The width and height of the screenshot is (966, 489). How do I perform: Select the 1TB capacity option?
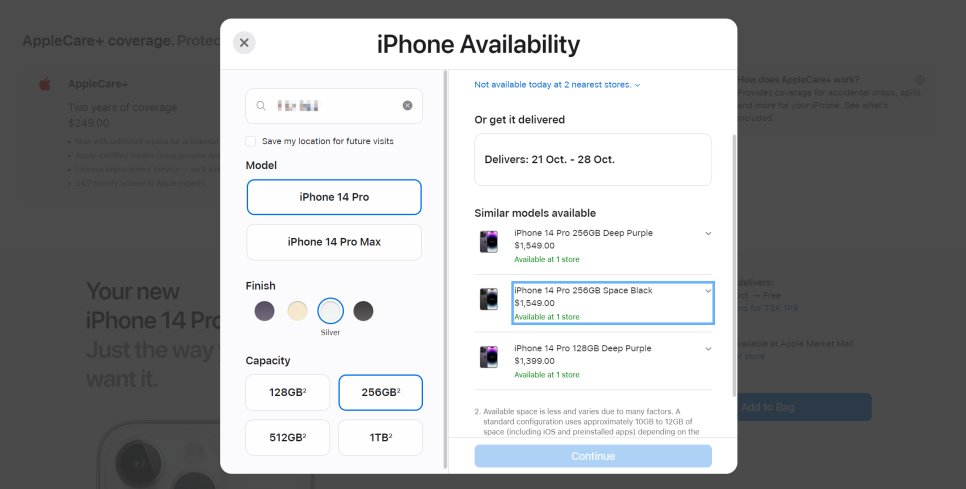click(381, 438)
